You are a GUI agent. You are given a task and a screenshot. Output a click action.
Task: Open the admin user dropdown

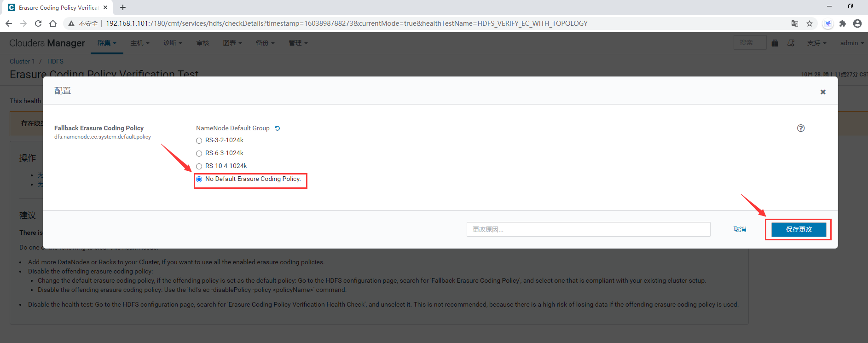coord(852,43)
